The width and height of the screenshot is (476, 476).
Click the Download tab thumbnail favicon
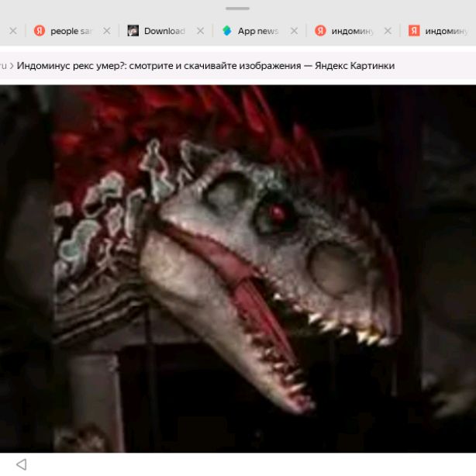tap(133, 31)
